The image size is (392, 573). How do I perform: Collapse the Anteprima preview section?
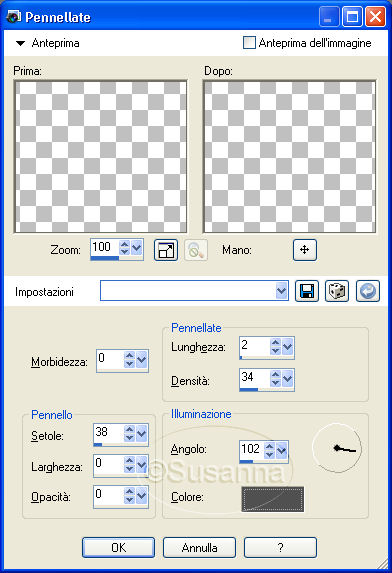tap(20, 43)
